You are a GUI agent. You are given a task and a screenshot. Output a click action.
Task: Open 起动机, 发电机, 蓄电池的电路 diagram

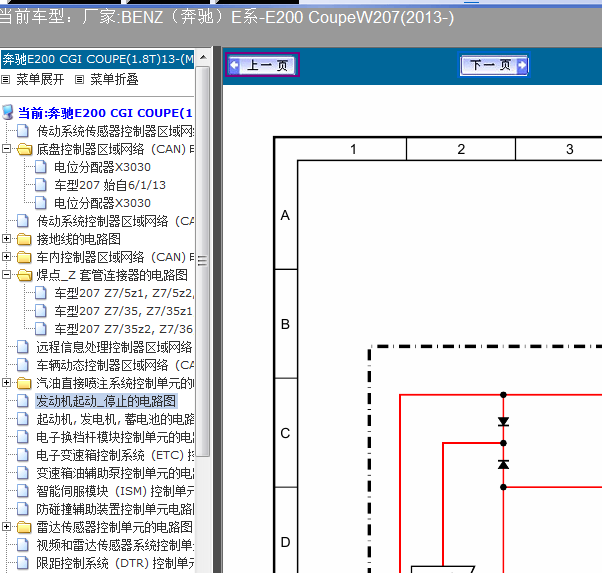pyautogui.click(x=115, y=419)
